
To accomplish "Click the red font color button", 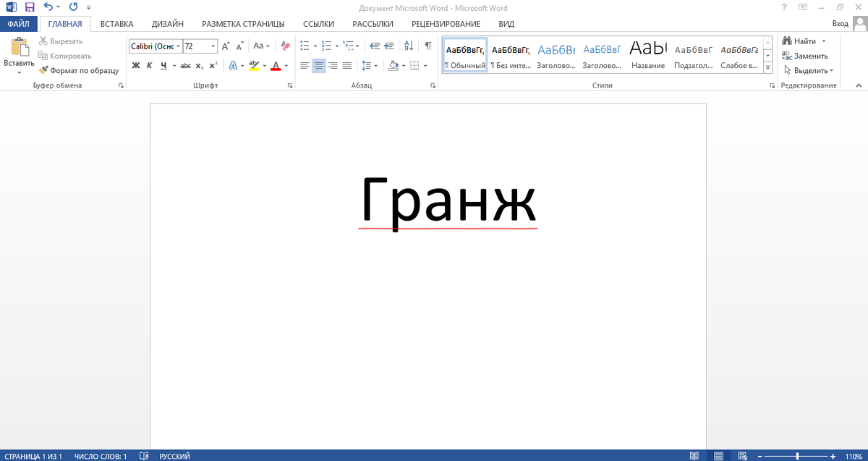I will [276, 65].
